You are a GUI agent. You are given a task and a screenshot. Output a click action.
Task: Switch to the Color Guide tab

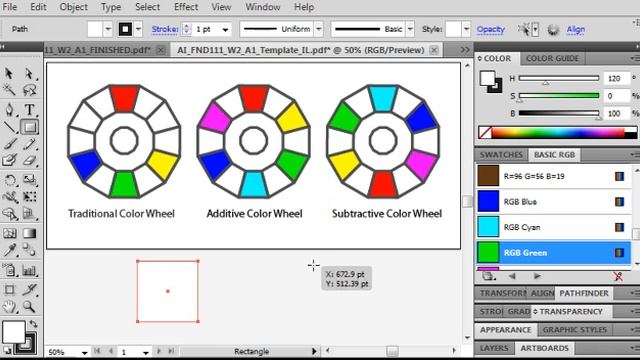pyautogui.click(x=552, y=58)
